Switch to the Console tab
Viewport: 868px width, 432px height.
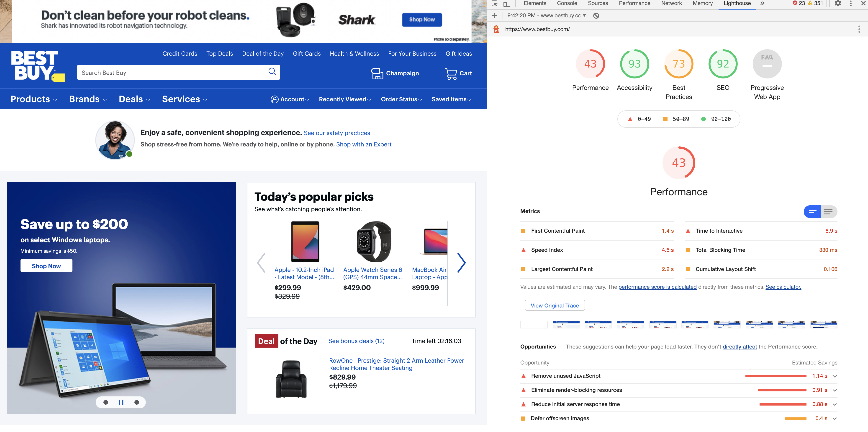pos(567,3)
